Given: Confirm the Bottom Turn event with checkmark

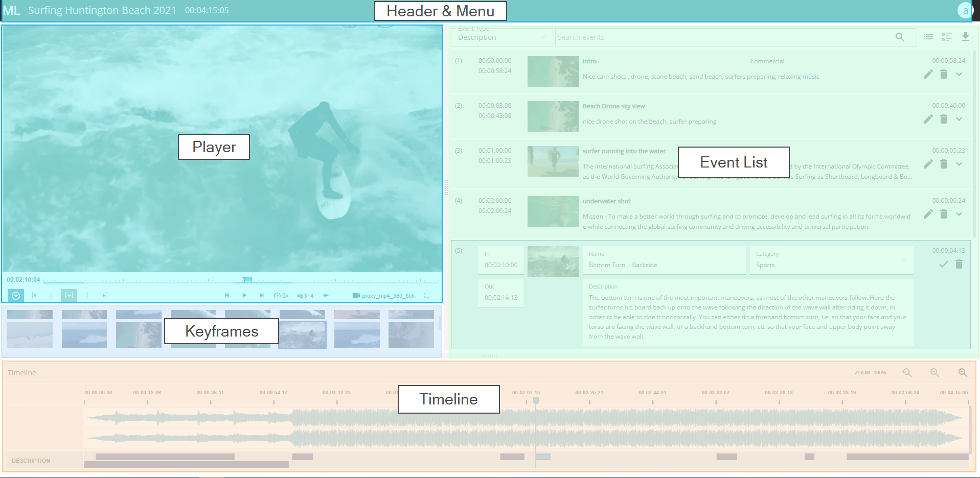Looking at the screenshot, I should coord(943,264).
